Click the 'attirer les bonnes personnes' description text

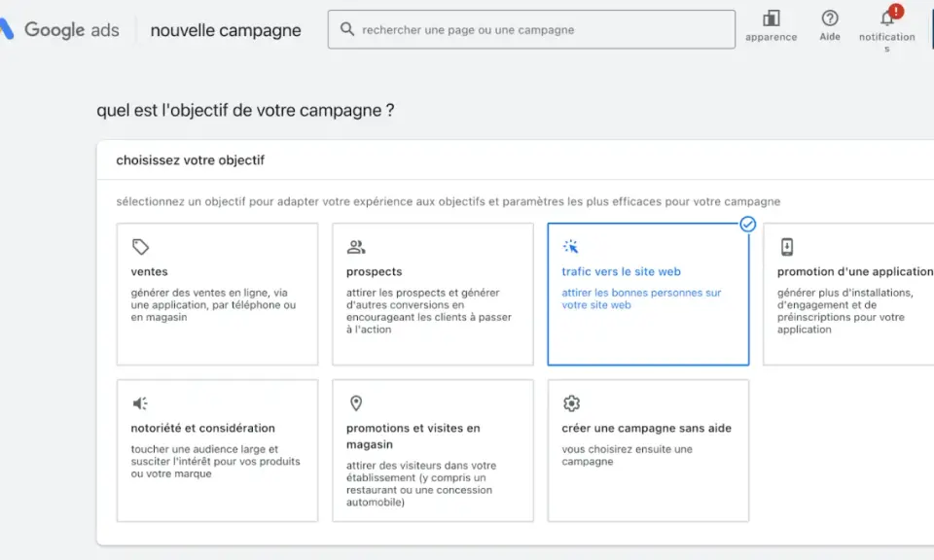pyautogui.click(x=641, y=298)
